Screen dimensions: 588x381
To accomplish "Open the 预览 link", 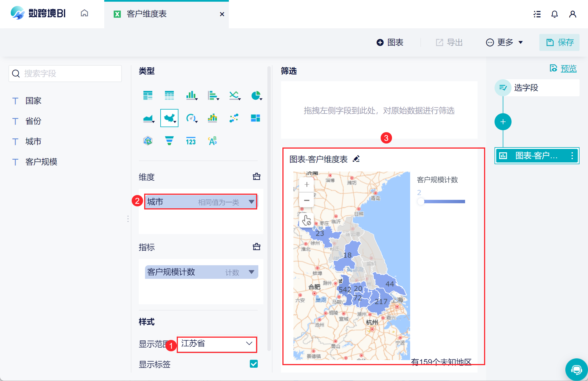I will [568, 69].
